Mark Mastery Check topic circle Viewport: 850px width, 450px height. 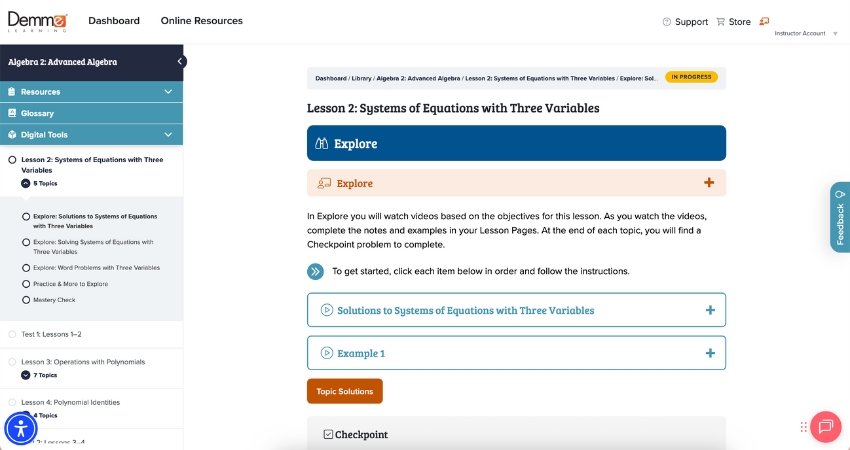25,300
